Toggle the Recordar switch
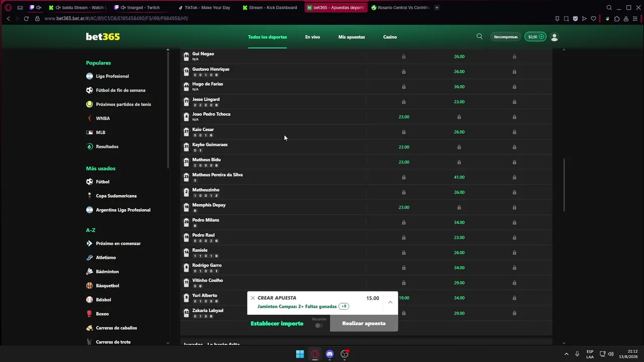Image resolution: width=644 pixels, height=362 pixels. pyautogui.click(x=318, y=325)
